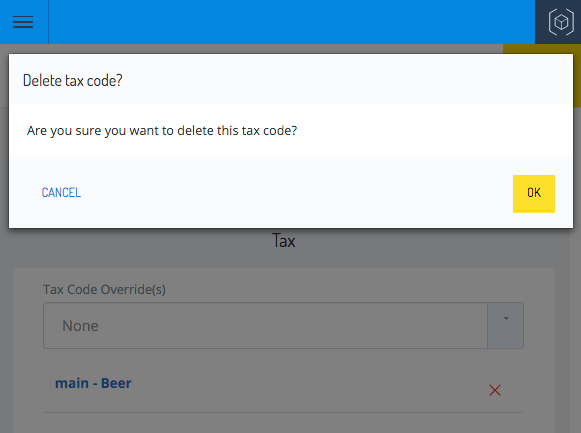Click the Delete tax code? dialog title
The image size is (581, 433).
[x=73, y=80]
